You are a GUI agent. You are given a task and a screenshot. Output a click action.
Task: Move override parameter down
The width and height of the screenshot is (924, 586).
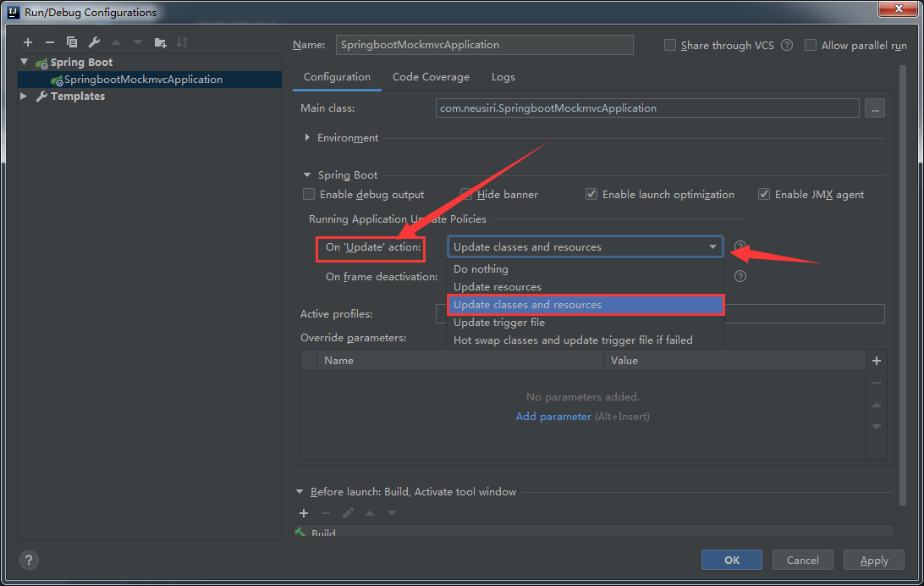click(877, 427)
